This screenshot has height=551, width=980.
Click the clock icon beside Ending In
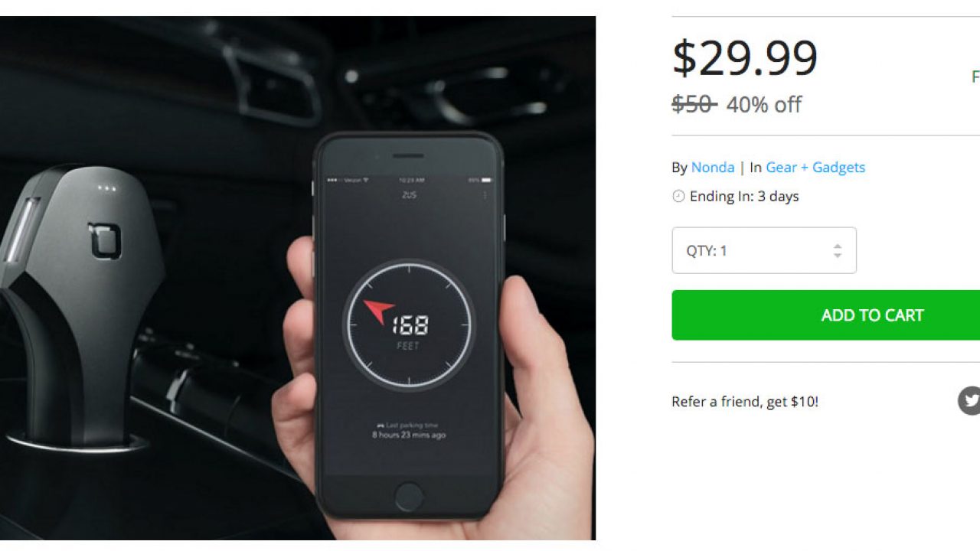click(678, 197)
